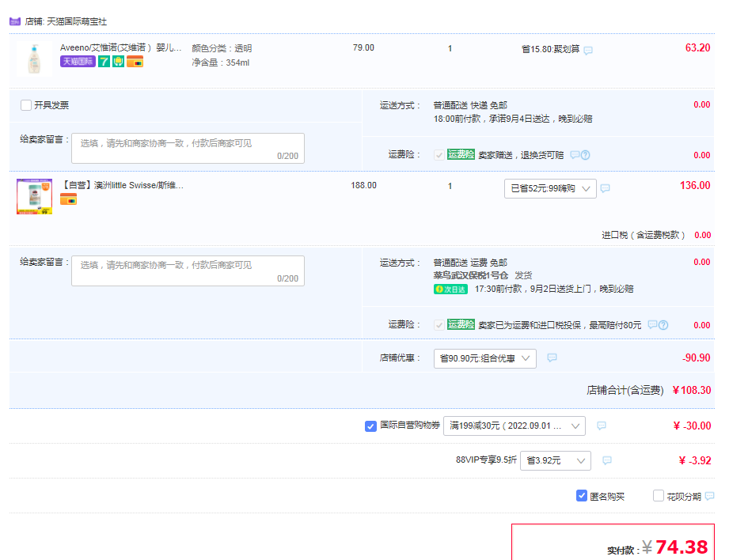Toggle the first 运费险 卖家赠送 checkbox
This screenshot has width=729, height=560.
(x=439, y=155)
